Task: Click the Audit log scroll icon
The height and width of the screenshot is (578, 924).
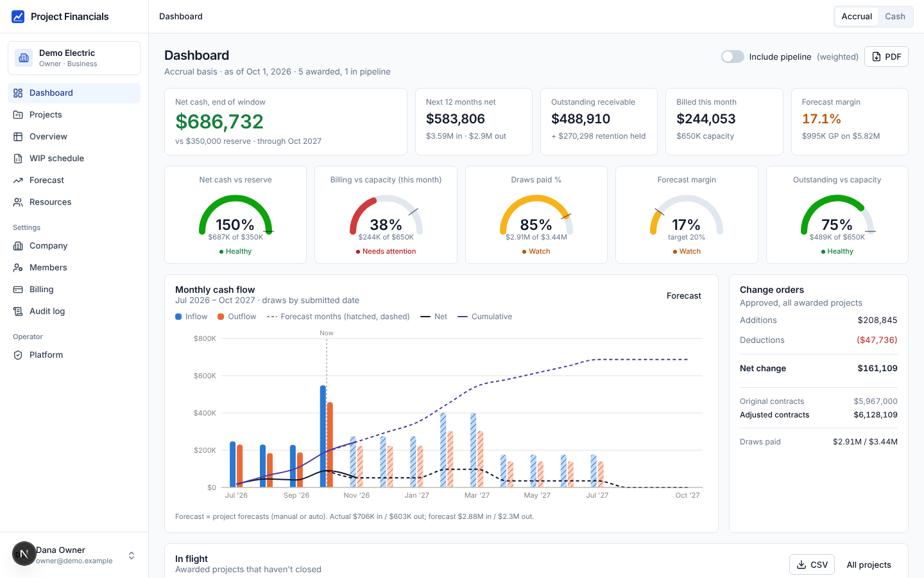Action: [x=18, y=311]
